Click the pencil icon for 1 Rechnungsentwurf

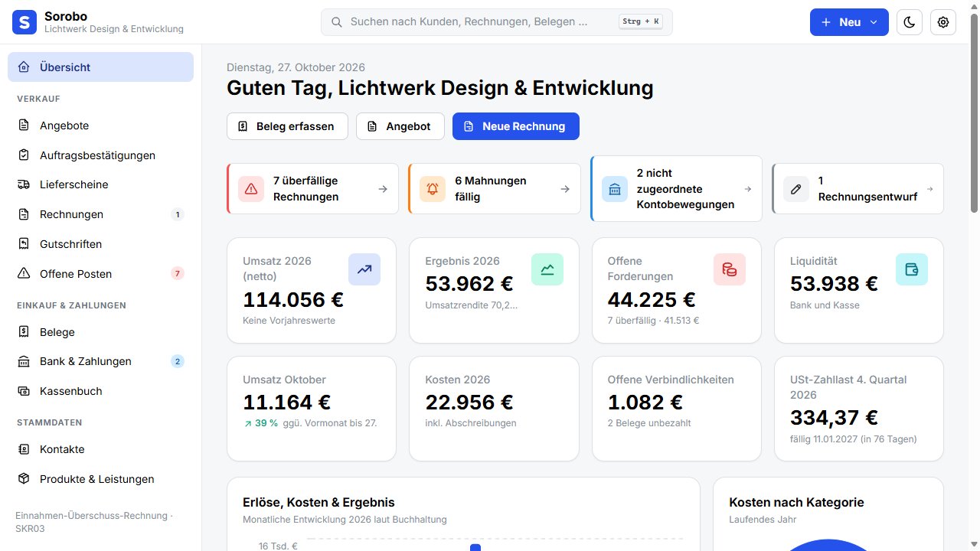click(796, 189)
